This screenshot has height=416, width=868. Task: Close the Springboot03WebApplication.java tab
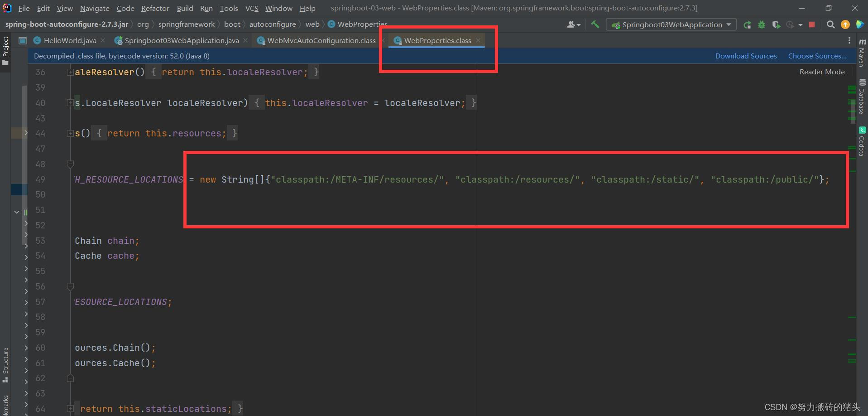[x=245, y=40]
